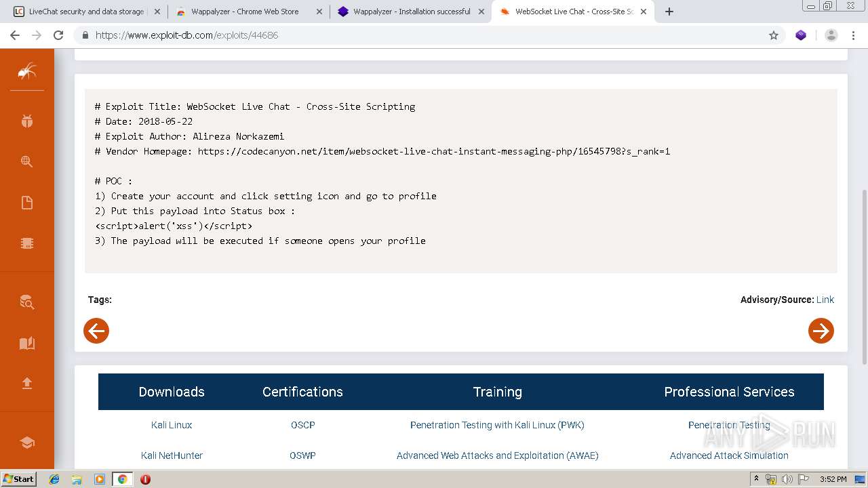Open the Kali NetHunter link

(x=172, y=455)
